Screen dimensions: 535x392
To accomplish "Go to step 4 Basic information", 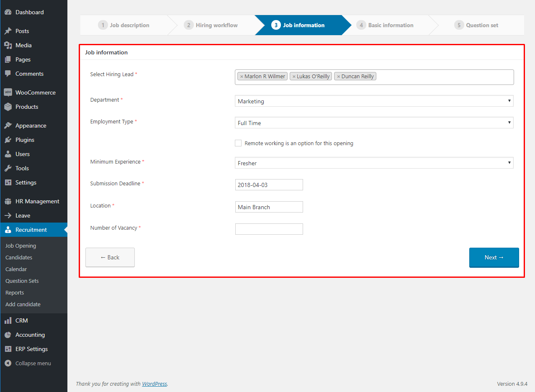I will (x=385, y=25).
